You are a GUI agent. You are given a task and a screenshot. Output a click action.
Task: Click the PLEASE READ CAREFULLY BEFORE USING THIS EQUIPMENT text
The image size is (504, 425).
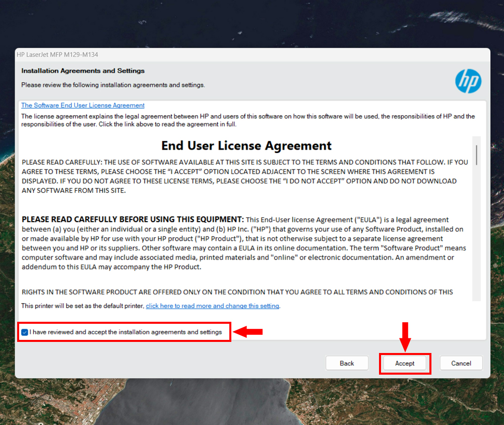[x=133, y=220]
